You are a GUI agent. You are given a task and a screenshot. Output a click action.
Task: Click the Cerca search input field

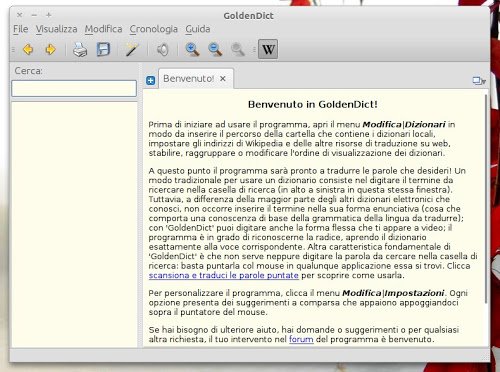click(x=74, y=88)
